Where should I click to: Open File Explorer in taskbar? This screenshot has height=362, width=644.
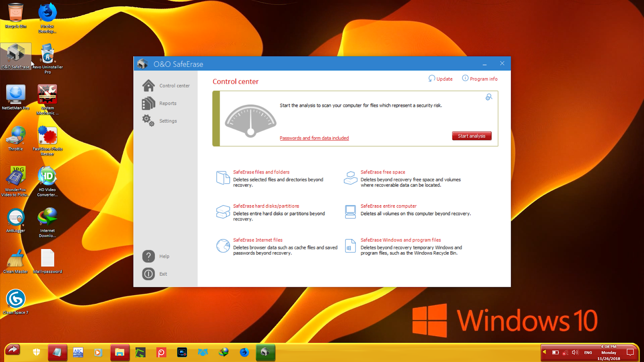(120, 352)
